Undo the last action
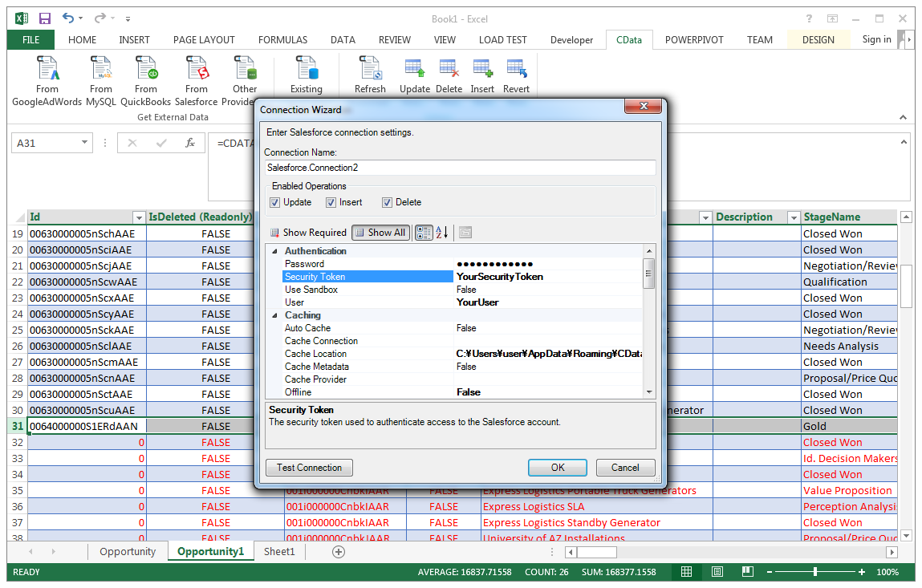 pyautogui.click(x=68, y=18)
